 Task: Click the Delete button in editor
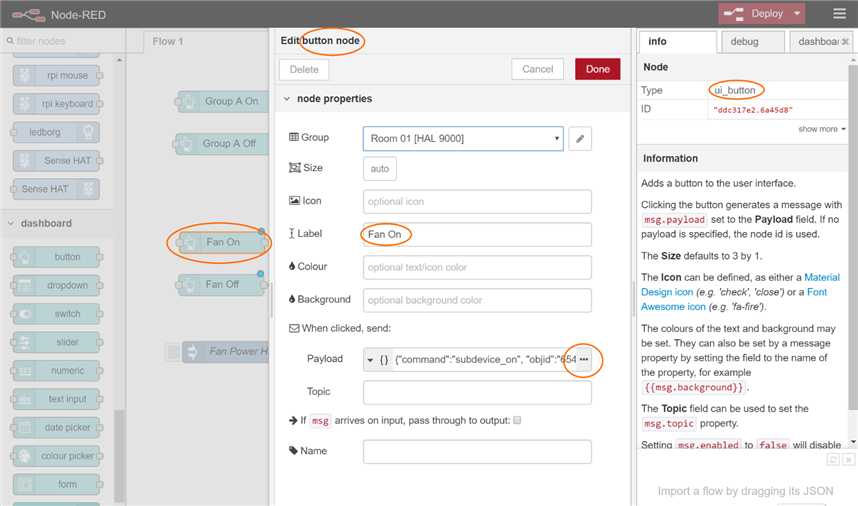coord(304,69)
